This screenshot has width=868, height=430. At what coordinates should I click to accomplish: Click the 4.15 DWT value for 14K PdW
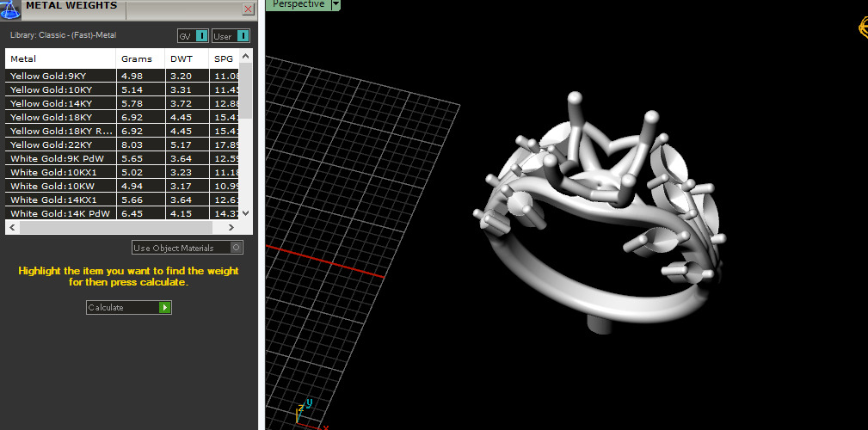[x=181, y=213]
